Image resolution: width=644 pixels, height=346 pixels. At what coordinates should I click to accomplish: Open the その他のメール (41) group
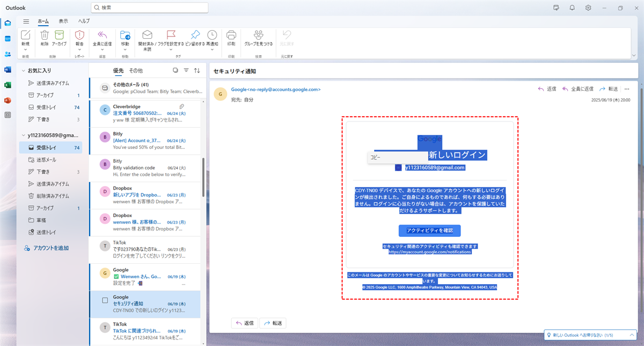coord(146,88)
